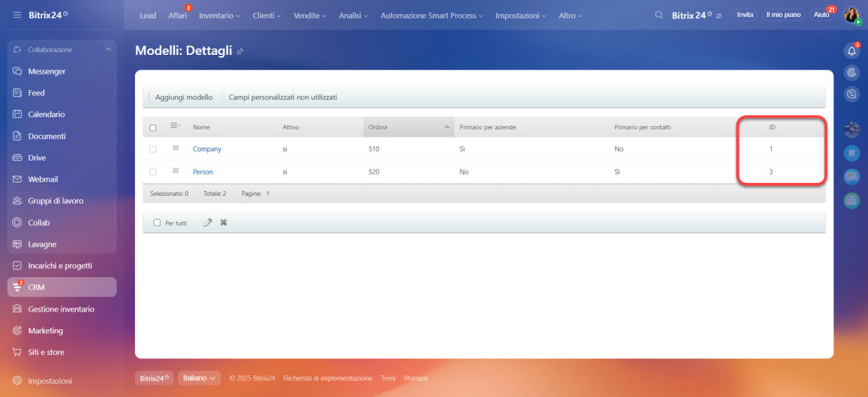Open the Feed sidebar item
The height and width of the screenshot is (397, 868).
62,93
